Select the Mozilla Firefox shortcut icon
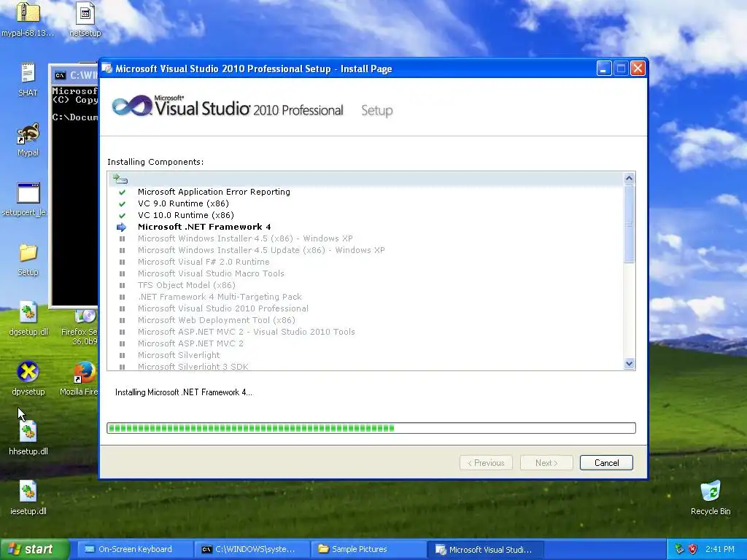 [85, 373]
